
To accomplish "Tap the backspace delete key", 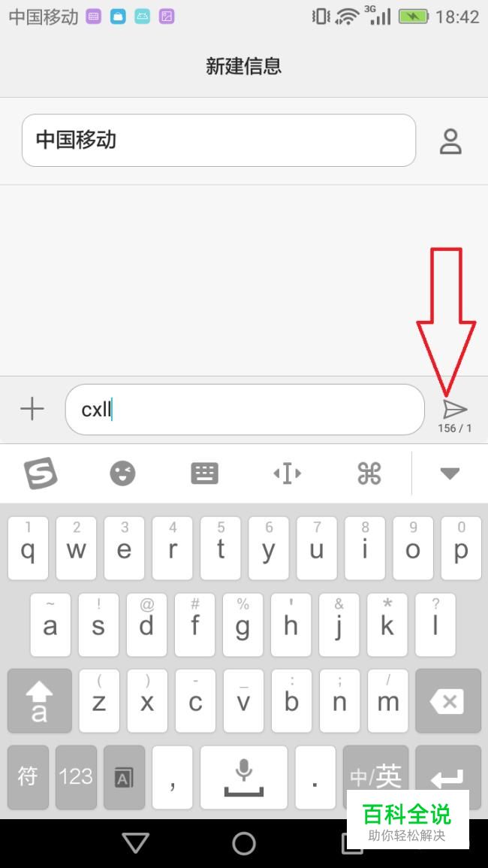I will coord(448,701).
